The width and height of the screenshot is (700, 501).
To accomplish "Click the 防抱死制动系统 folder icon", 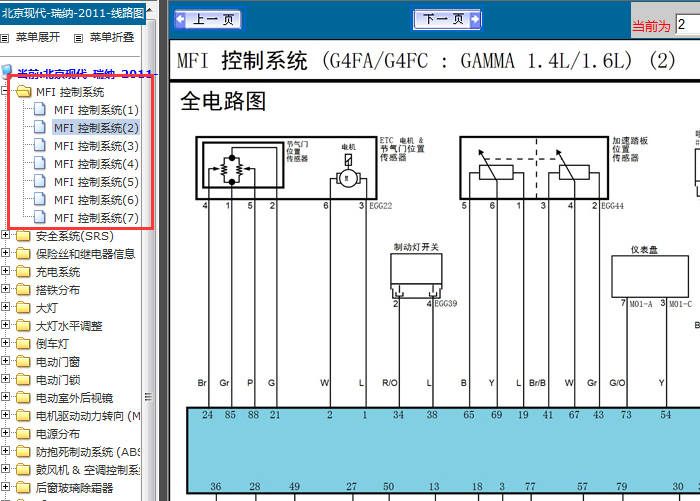I will point(23,451).
